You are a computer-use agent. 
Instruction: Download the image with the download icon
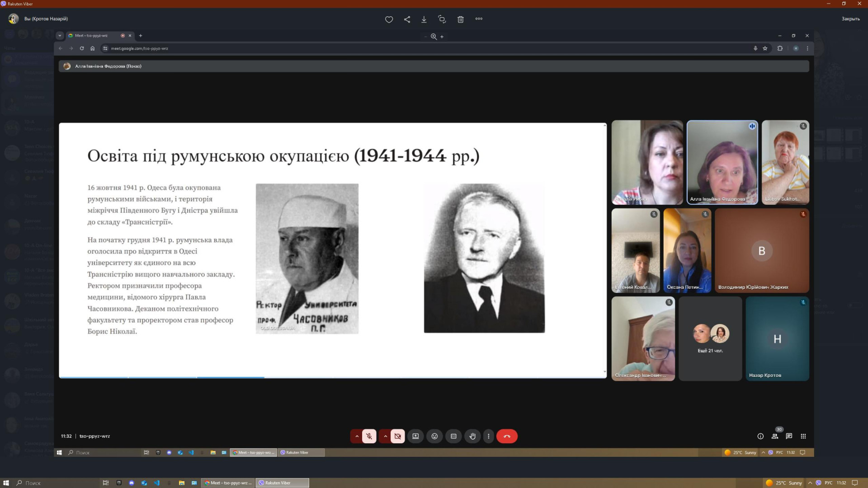424,19
